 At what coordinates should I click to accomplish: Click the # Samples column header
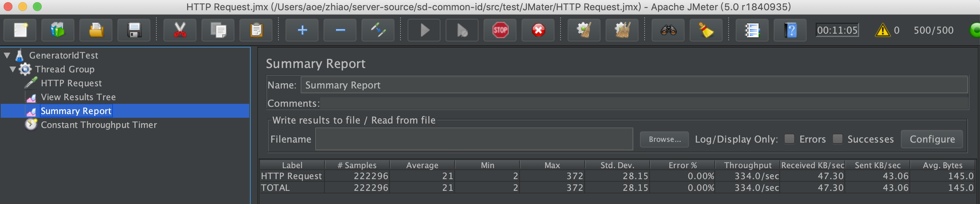(x=357, y=165)
